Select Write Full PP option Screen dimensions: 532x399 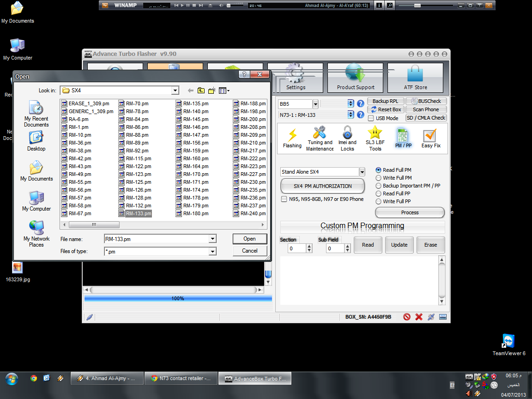(x=393, y=201)
